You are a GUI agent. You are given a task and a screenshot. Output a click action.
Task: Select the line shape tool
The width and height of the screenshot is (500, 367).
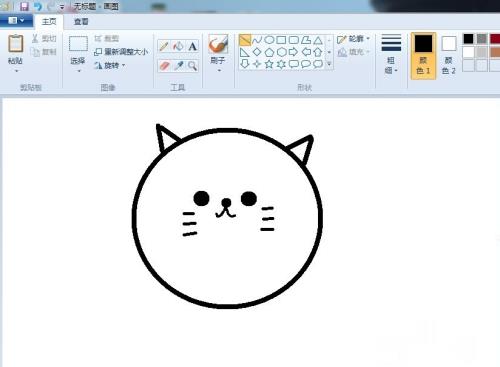click(245, 40)
